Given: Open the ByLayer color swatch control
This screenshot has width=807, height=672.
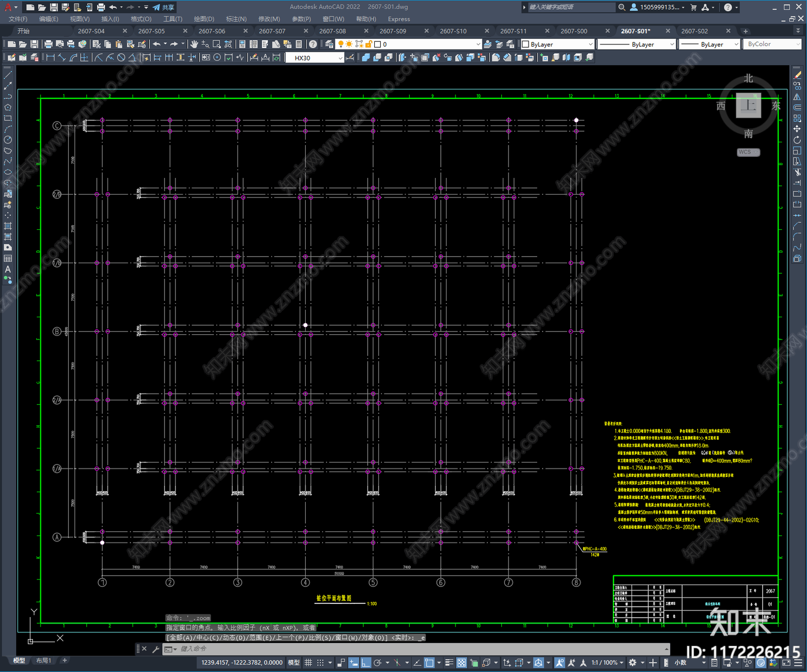Looking at the screenshot, I should tap(557, 44).
